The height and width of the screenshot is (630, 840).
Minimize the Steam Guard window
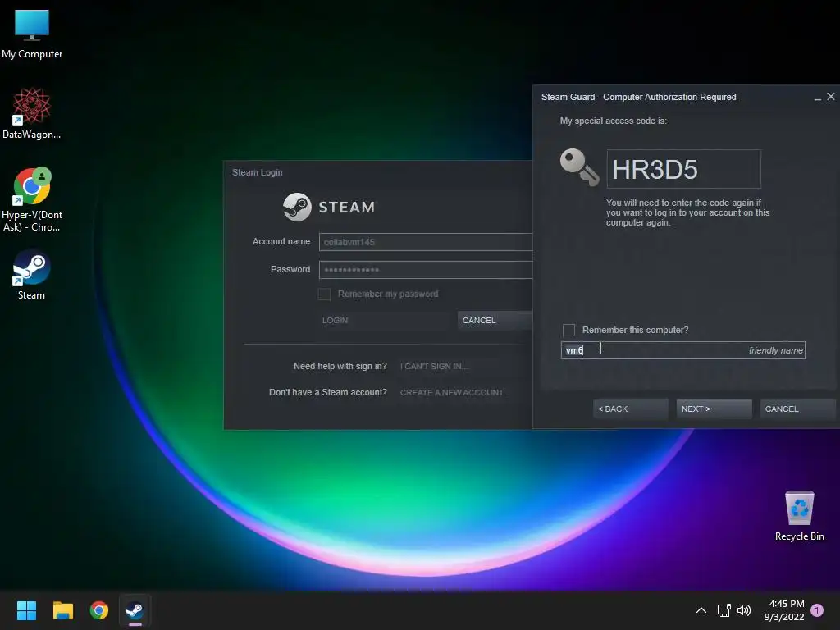818,97
